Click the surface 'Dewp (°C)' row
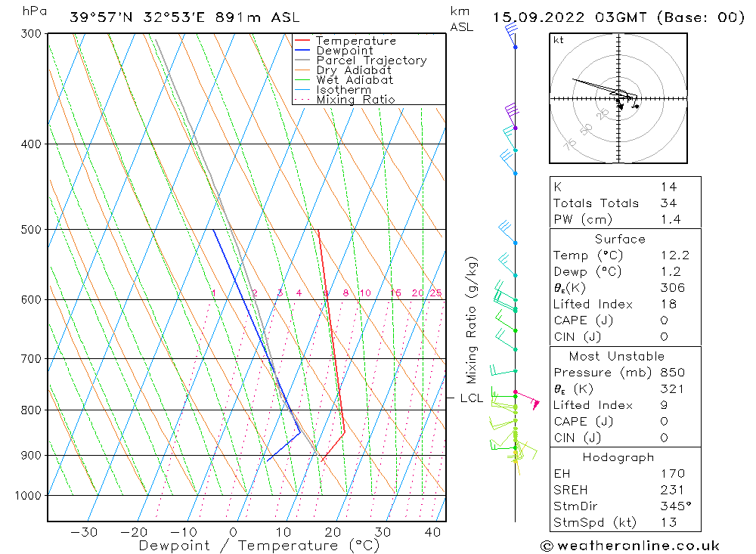Image resolution: width=756 pixels, height=554 pixels. (x=625, y=271)
